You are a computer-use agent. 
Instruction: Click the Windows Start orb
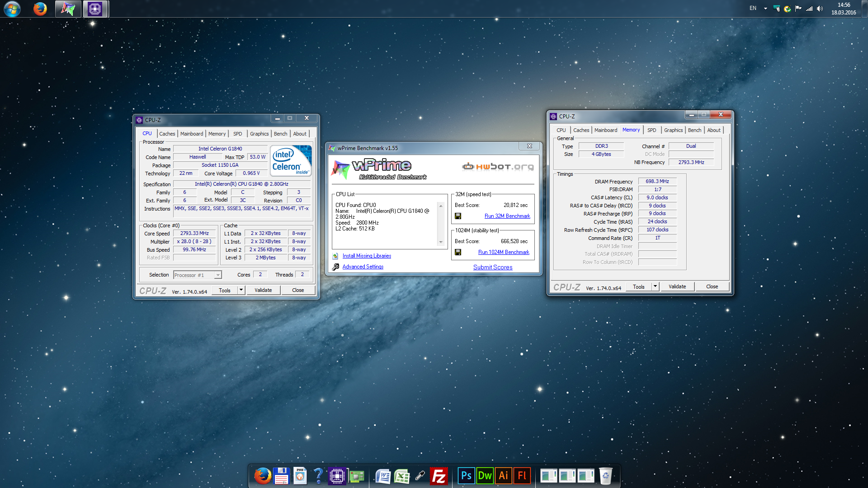tap(12, 9)
